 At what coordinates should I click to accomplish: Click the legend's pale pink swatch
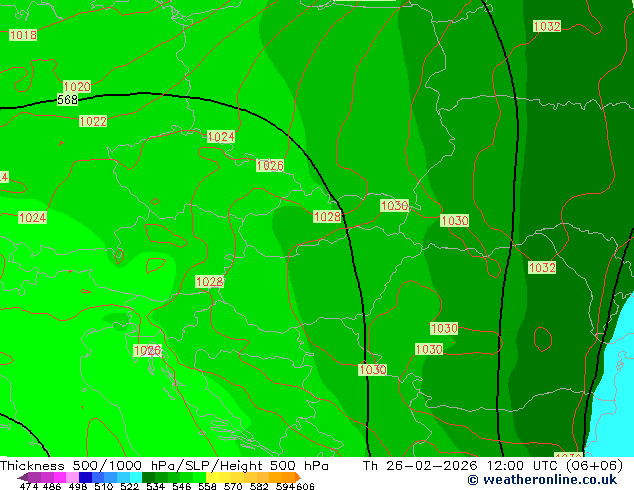pos(72,477)
